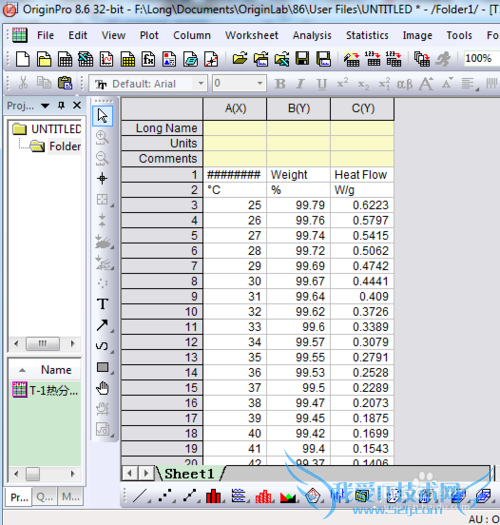Select the Zoom In tool
Viewport: 500px width, 525px height.
click(x=102, y=137)
